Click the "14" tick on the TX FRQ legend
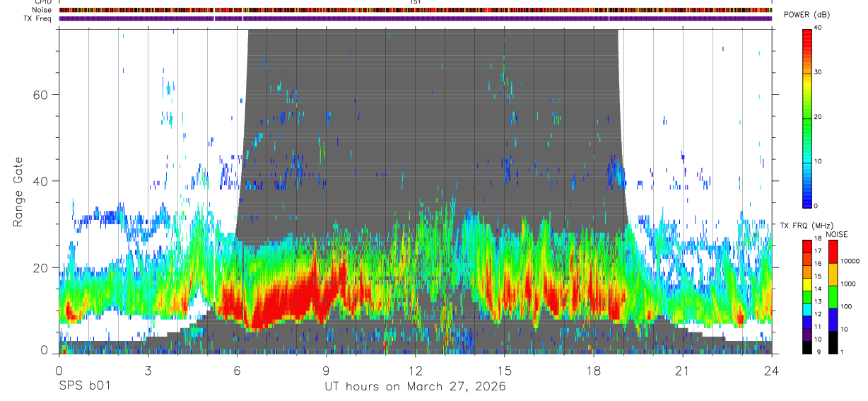Viewport: 868px width, 401px height. click(818, 289)
